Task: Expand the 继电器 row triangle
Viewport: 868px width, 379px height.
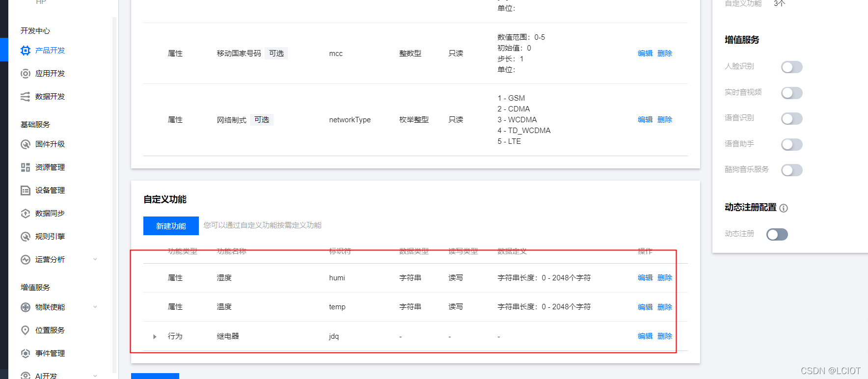Action: pyautogui.click(x=155, y=337)
